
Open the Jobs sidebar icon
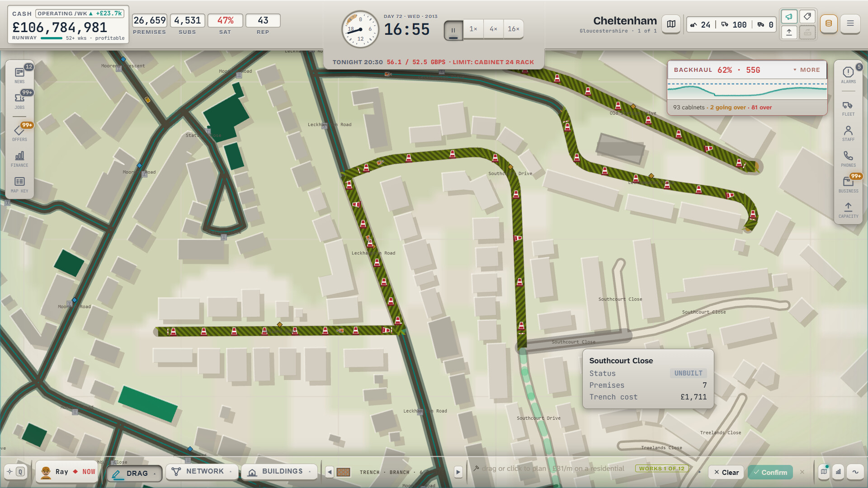click(19, 101)
